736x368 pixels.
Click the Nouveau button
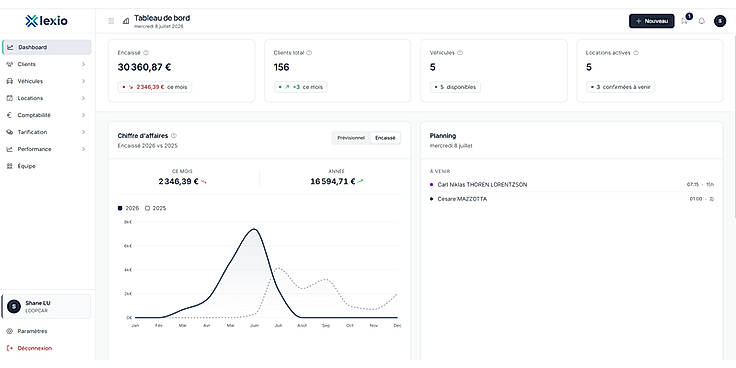(x=652, y=21)
